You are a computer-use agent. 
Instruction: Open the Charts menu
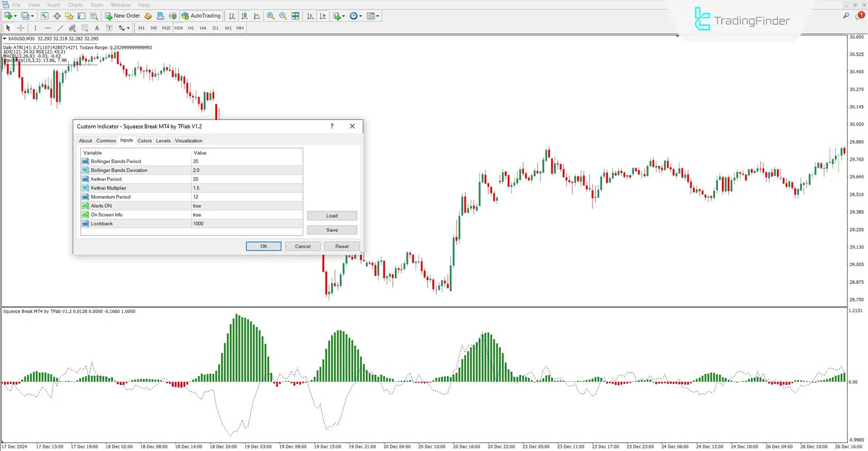[75, 5]
